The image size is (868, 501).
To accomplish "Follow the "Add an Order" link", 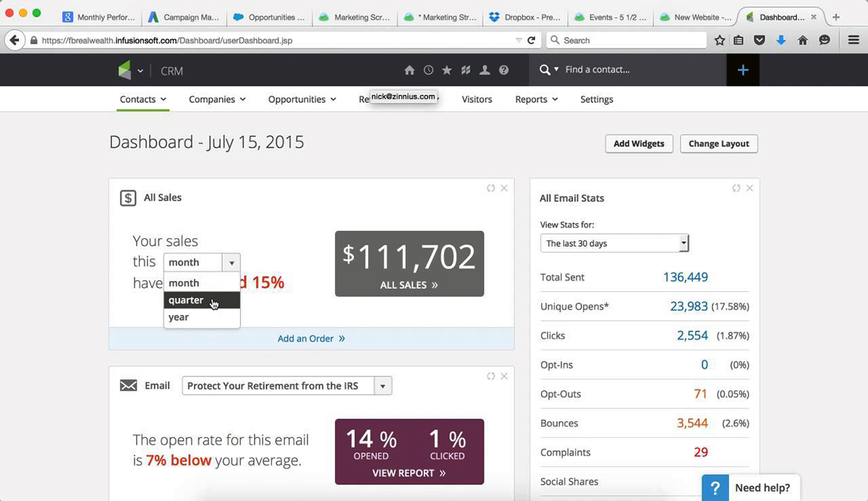I will point(311,338).
